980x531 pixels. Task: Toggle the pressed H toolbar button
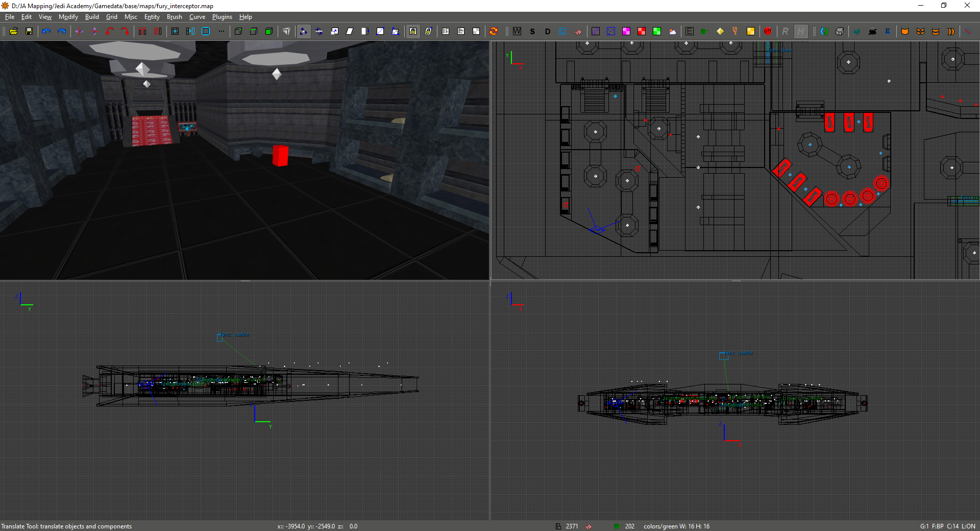click(x=801, y=31)
